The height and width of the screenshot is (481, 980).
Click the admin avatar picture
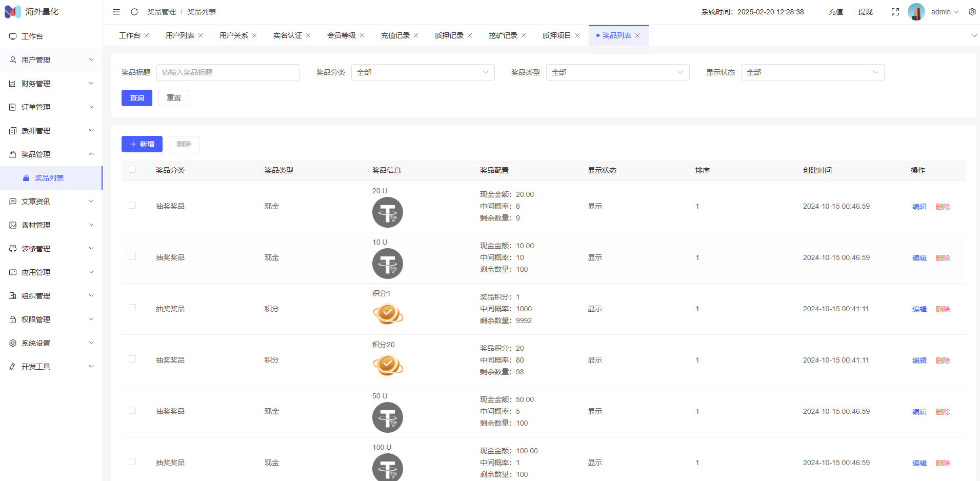click(916, 12)
